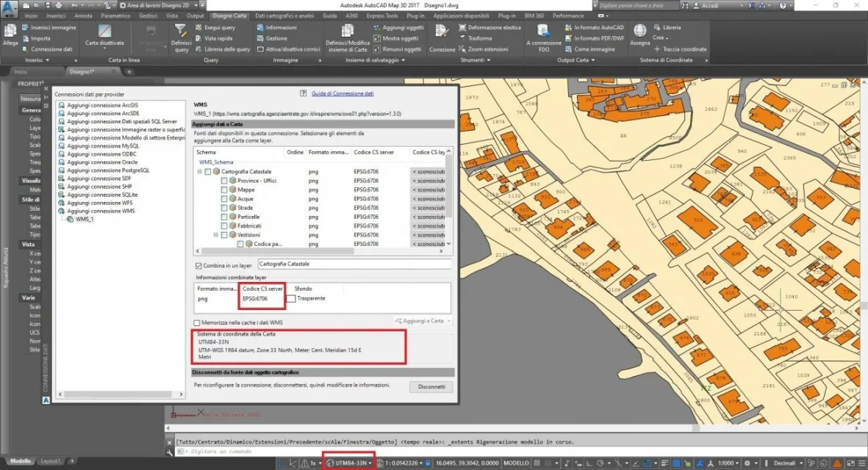
Task: Click Come immagine output tool
Action: point(589,49)
